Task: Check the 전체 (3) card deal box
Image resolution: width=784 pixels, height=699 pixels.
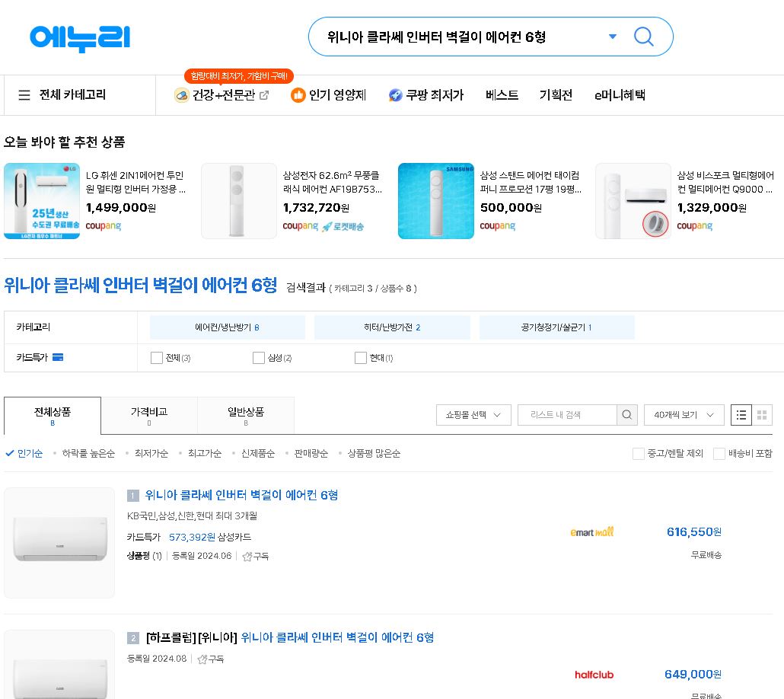Action: click(157, 358)
